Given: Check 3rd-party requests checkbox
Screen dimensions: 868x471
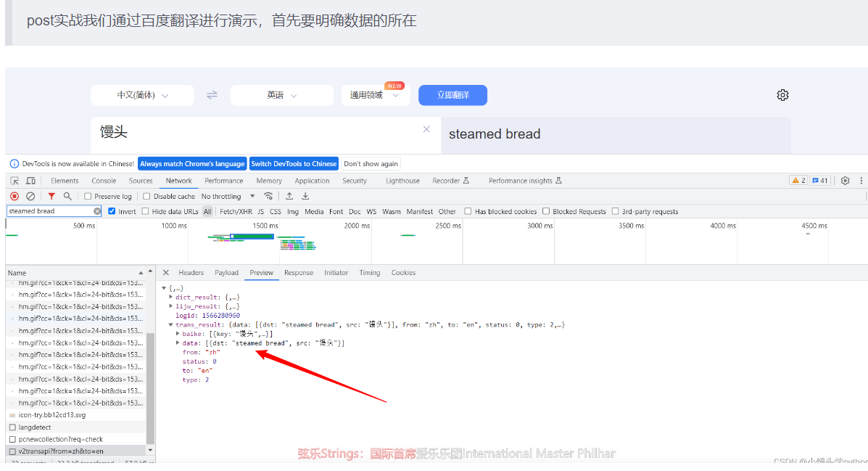Looking at the screenshot, I should [x=615, y=211].
